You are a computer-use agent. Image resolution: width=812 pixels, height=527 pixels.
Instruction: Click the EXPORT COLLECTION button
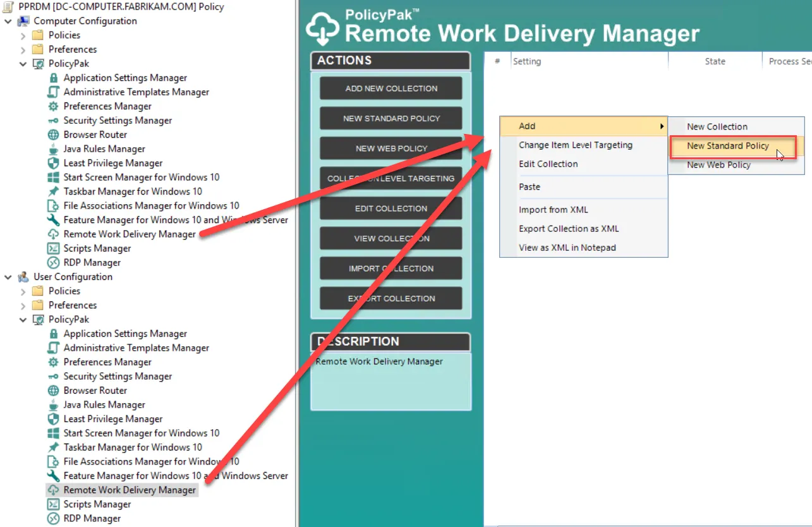pyautogui.click(x=391, y=298)
